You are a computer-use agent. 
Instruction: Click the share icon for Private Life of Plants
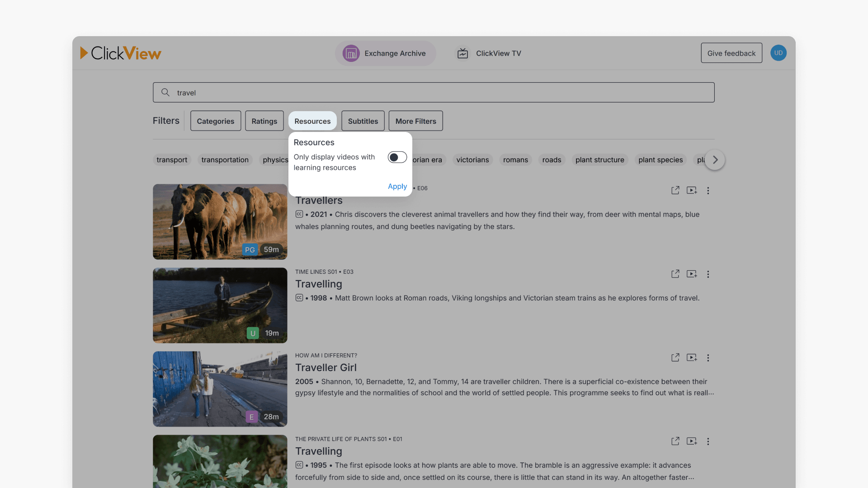[x=675, y=441]
